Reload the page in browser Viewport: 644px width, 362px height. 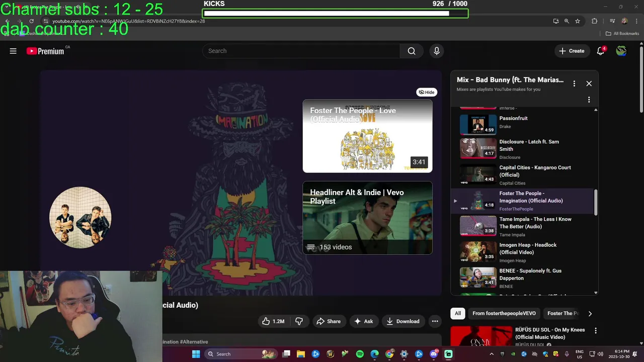tap(31, 21)
